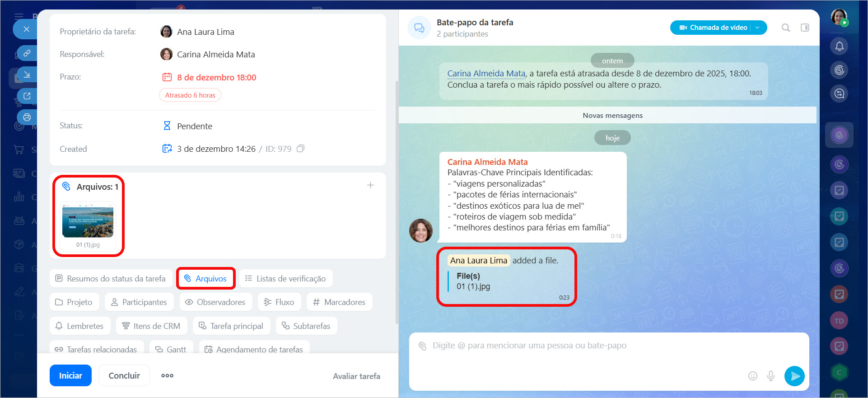Click the copy task ID icon

pos(300,149)
